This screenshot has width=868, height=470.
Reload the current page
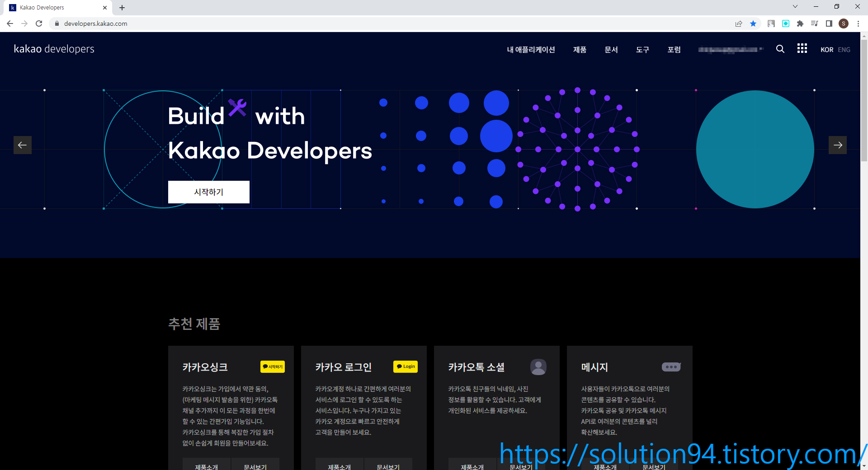(39, 23)
